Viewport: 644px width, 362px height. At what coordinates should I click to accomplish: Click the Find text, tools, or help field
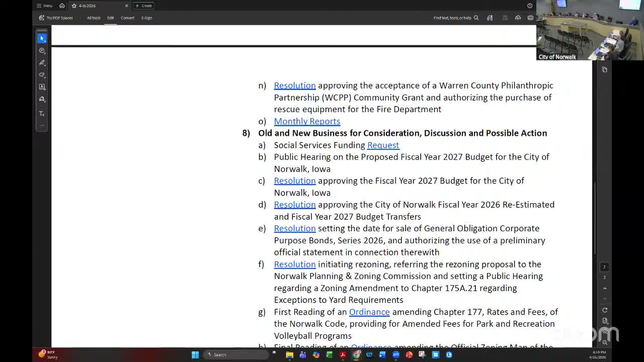click(456, 18)
